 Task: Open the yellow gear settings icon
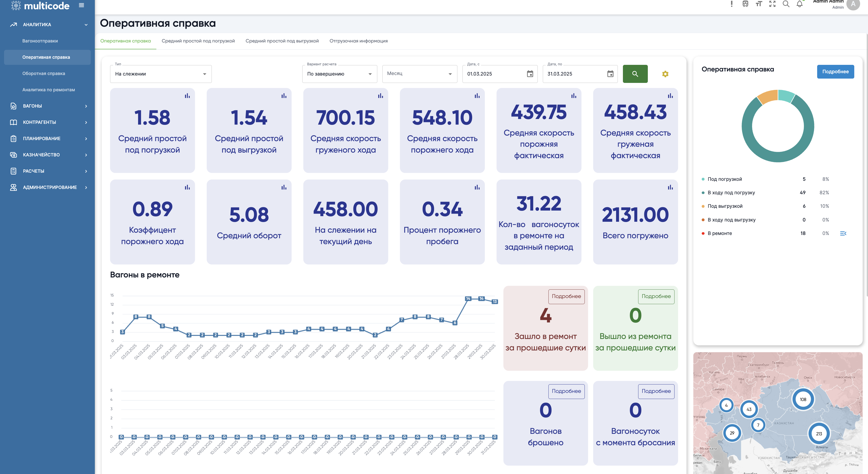point(665,74)
